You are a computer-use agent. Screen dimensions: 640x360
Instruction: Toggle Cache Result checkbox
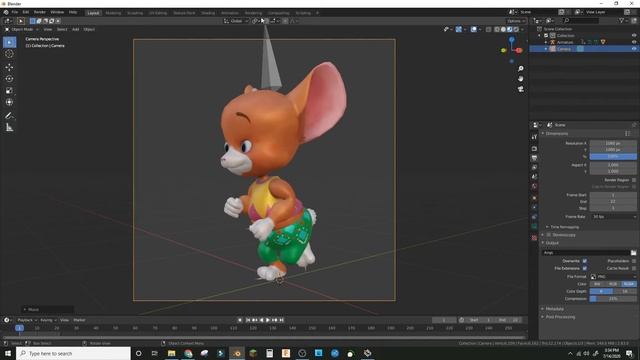click(634, 268)
